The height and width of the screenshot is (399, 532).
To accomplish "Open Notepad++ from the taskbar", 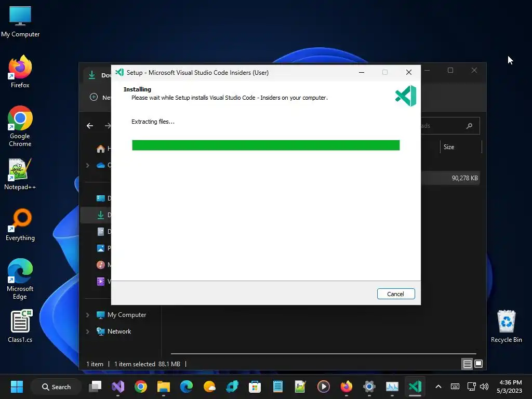I will 301,387.
